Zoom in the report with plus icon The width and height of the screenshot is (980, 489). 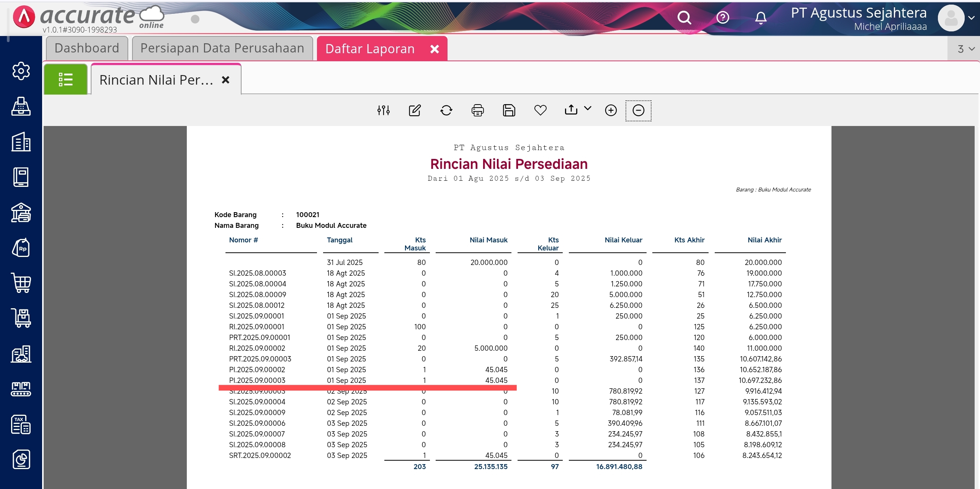tap(611, 110)
